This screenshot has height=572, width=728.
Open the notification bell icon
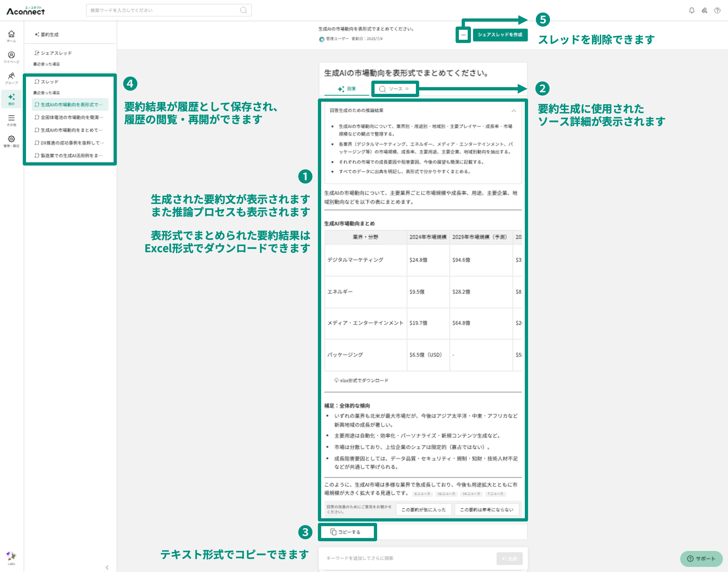691,10
